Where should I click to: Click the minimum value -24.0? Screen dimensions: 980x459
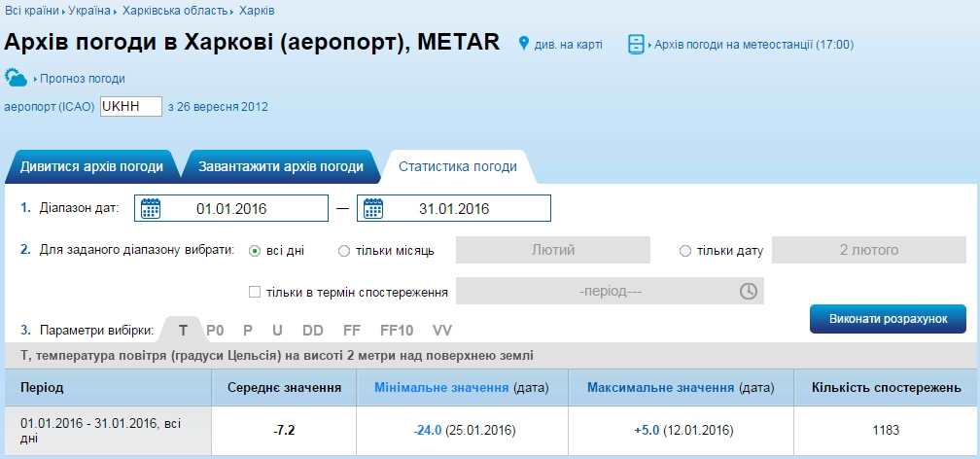(x=428, y=430)
